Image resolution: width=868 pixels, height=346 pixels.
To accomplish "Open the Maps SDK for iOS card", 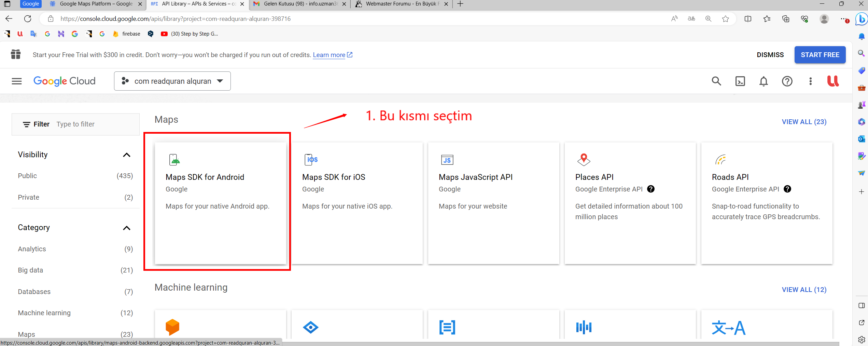I will [x=357, y=203].
